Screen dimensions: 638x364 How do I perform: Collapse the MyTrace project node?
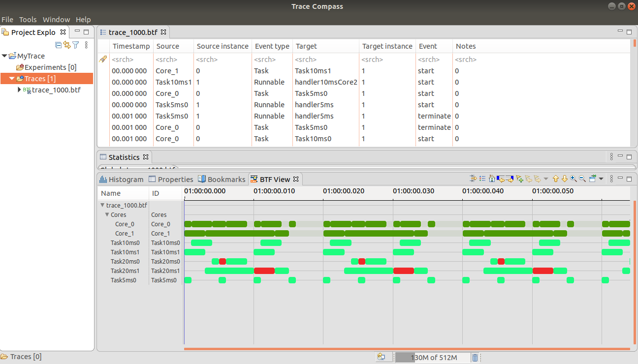point(4,56)
